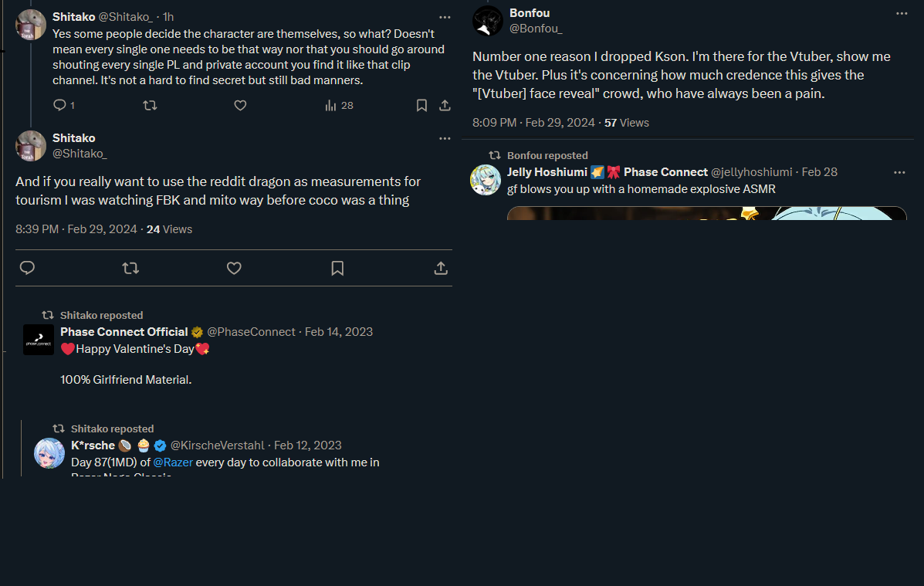
Task: Open Phase Connect Official profile name
Action: 124,332
